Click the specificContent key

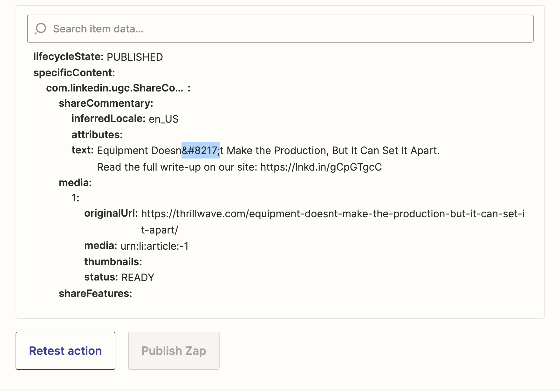[x=74, y=73]
